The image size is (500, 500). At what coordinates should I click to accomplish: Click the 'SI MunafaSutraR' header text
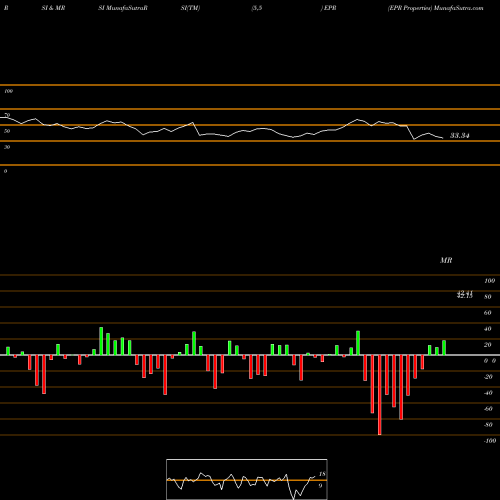(123, 8)
